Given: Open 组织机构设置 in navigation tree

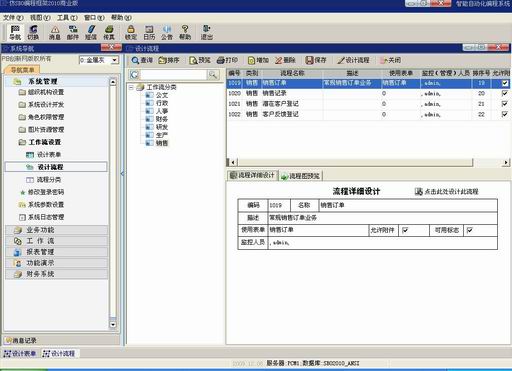Looking at the screenshot, I should pos(41,92).
